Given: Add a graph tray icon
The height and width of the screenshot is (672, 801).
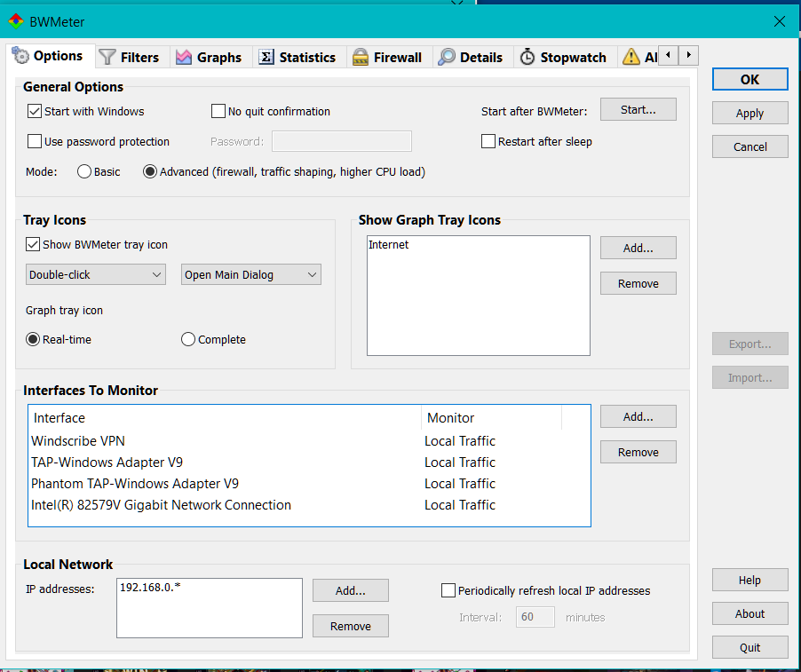Looking at the screenshot, I should coord(638,249).
